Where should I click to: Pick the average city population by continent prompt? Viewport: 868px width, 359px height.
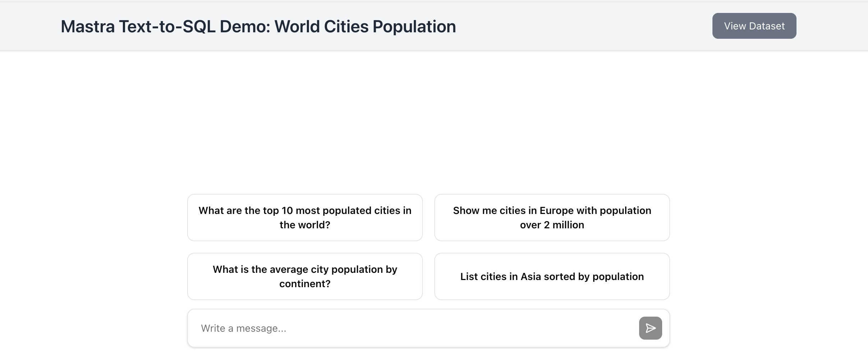point(305,276)
